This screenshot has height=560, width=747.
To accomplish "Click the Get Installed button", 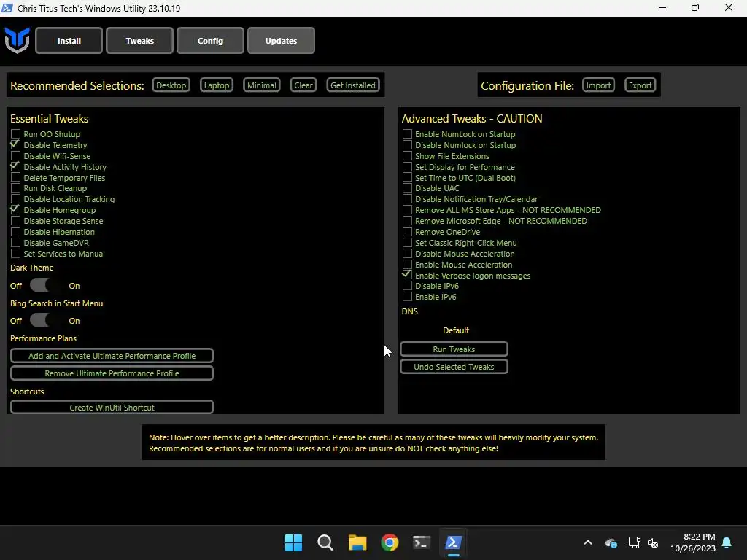I will 353,85.
